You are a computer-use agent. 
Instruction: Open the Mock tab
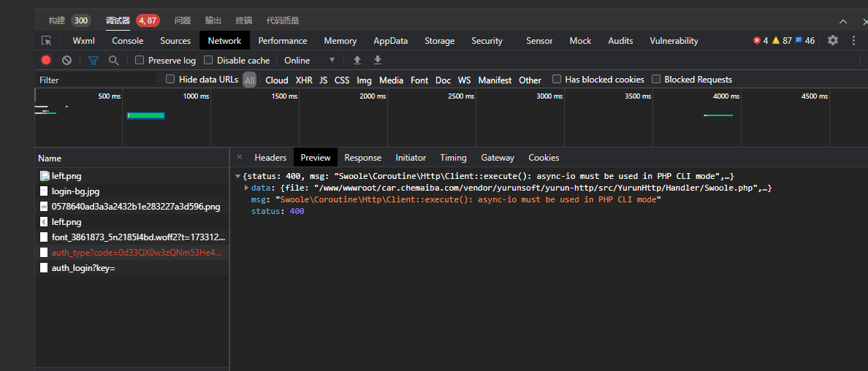click(x=580, y=40)
